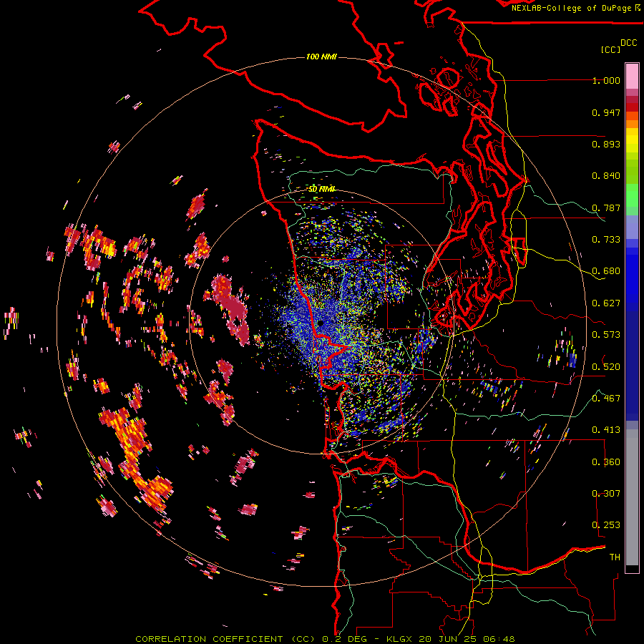Click the KLGX station identifier in caption
This screenshot has height=644, width=644.
point(399,639)
